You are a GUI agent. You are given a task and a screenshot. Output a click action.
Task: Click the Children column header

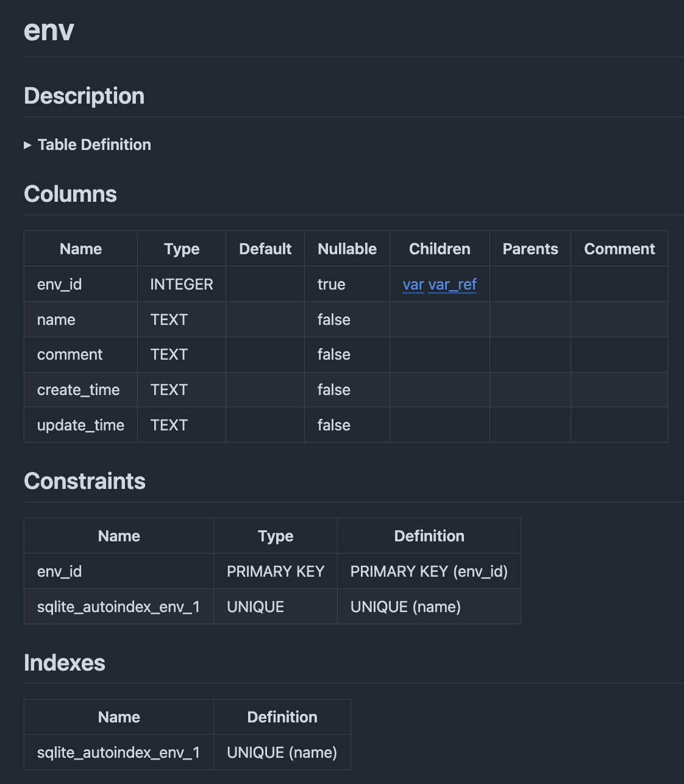pos(440,249)
